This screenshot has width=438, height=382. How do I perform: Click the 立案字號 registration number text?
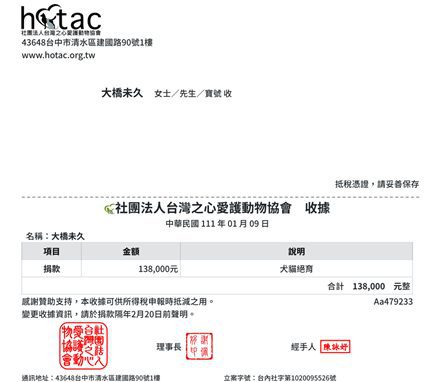(280, 378)
